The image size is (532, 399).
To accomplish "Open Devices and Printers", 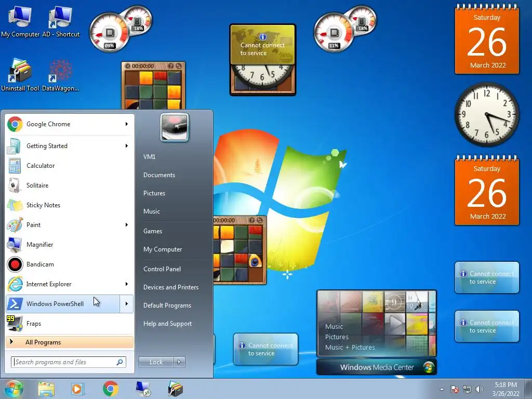I will click(170, 287).
